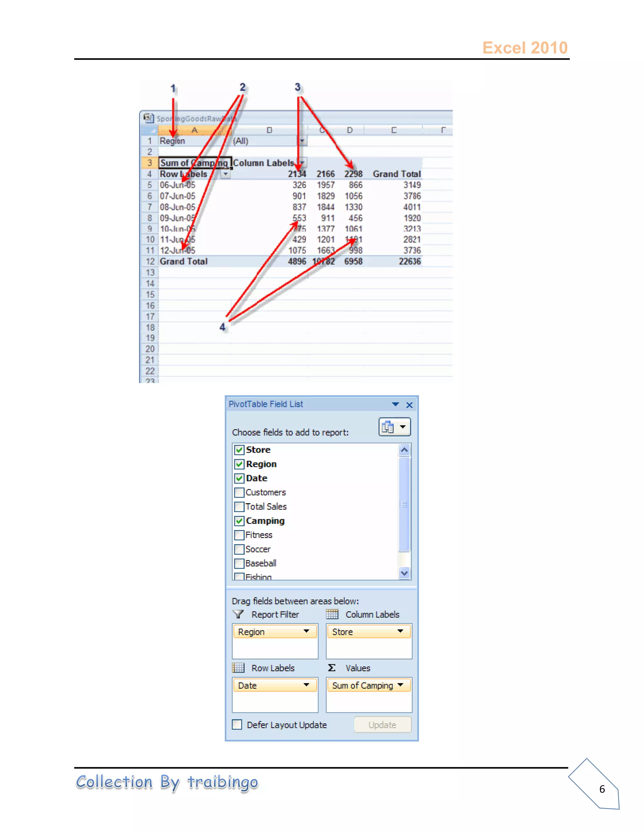Select store 2166 column header cell

pyautogui.click(x=322, y=174)
